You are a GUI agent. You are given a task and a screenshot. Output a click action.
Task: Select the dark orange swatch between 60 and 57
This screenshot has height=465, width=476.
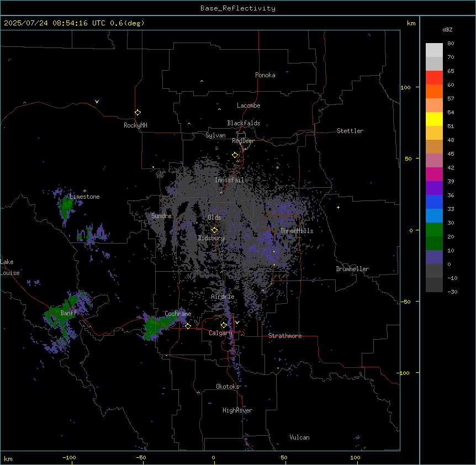[434, 91]
